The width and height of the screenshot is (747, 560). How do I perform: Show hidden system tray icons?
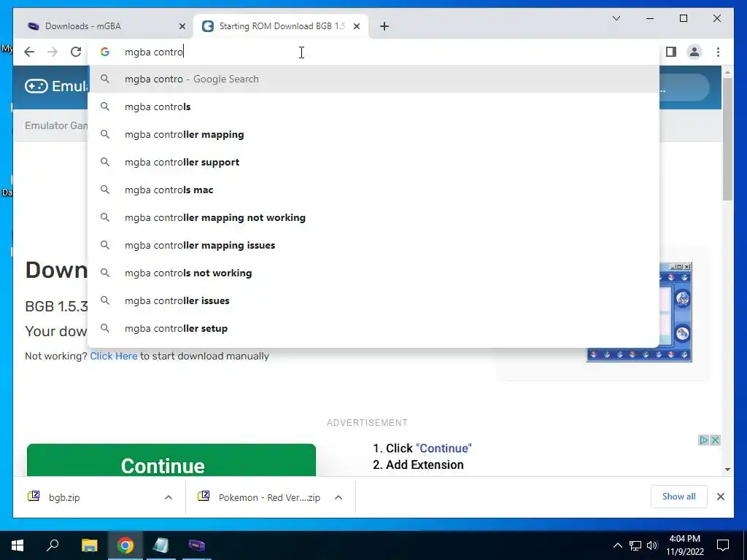click(617, 545)
